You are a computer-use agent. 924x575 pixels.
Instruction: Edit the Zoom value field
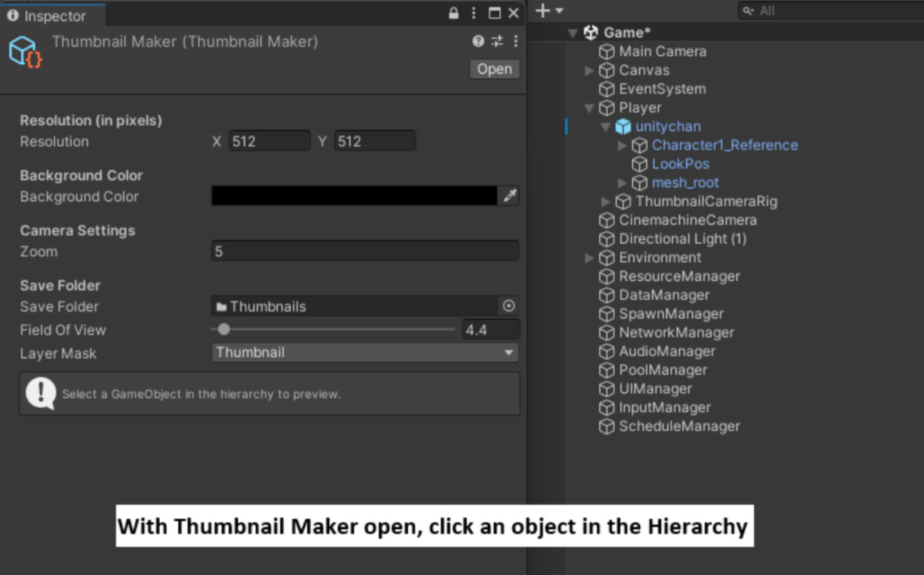pyautogui.click(x=365, y=251)
